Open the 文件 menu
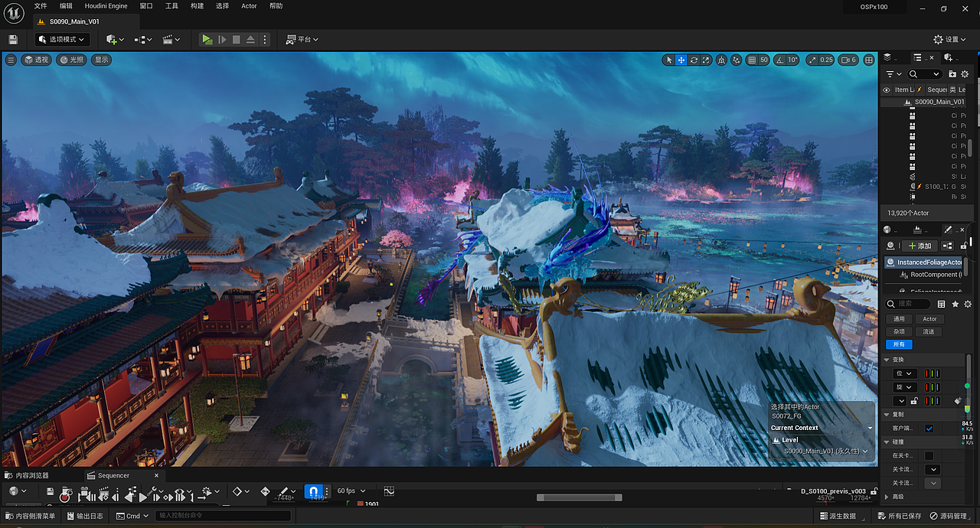This screenshot has height=528, width=980. 41,6
